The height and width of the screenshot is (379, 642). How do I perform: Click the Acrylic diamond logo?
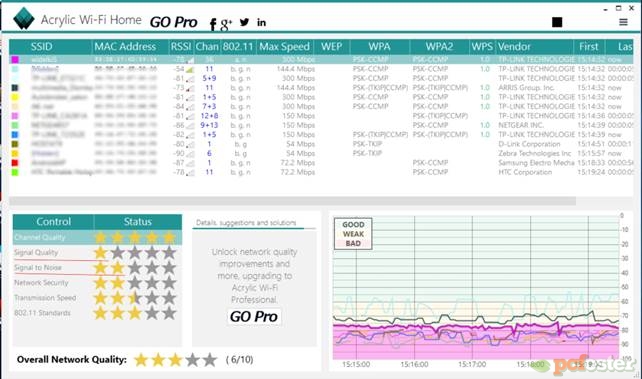23,18
